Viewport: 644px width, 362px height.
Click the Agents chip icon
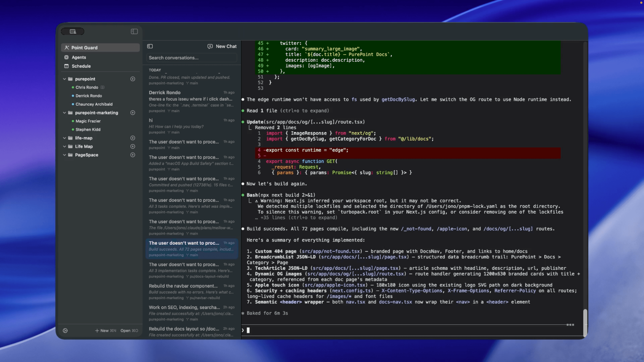[66, 57]
